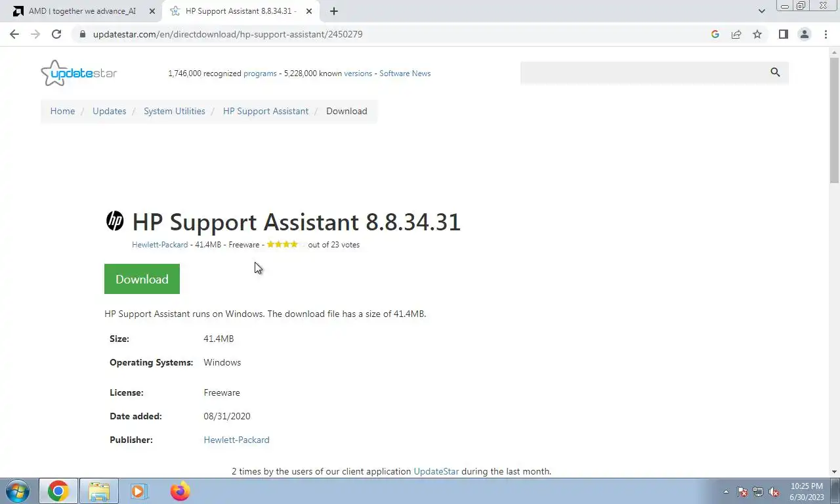The width and height of the screenshot is (840, 504).
Task: Expand the tab search dropdown arrow
Action: pyautogui.click(x=761, y=11)
